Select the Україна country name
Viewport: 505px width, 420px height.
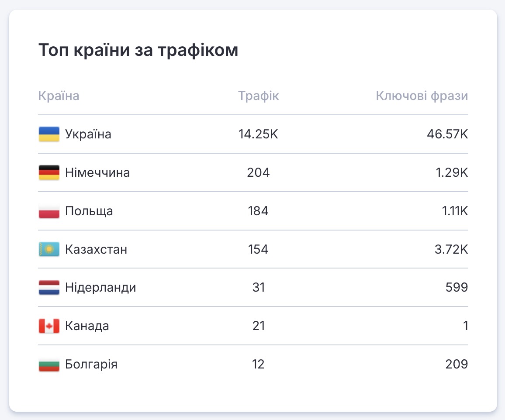pos(88,134)
